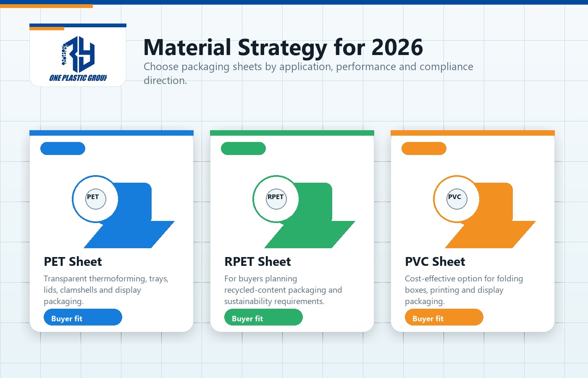Click the PVC description about folding boxes
This screenshot has height=378, width=588.
coord(464,290)
